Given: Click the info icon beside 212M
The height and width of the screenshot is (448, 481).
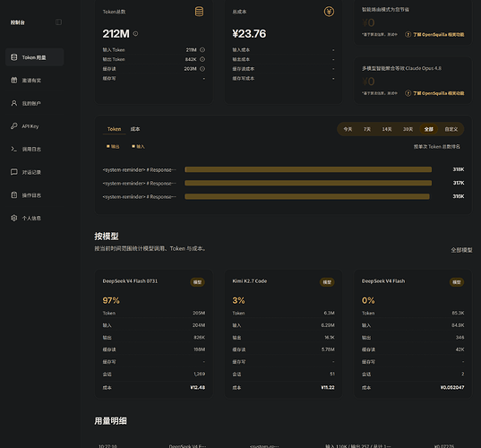Looking at the screenshot, I should tap(135, 34).
